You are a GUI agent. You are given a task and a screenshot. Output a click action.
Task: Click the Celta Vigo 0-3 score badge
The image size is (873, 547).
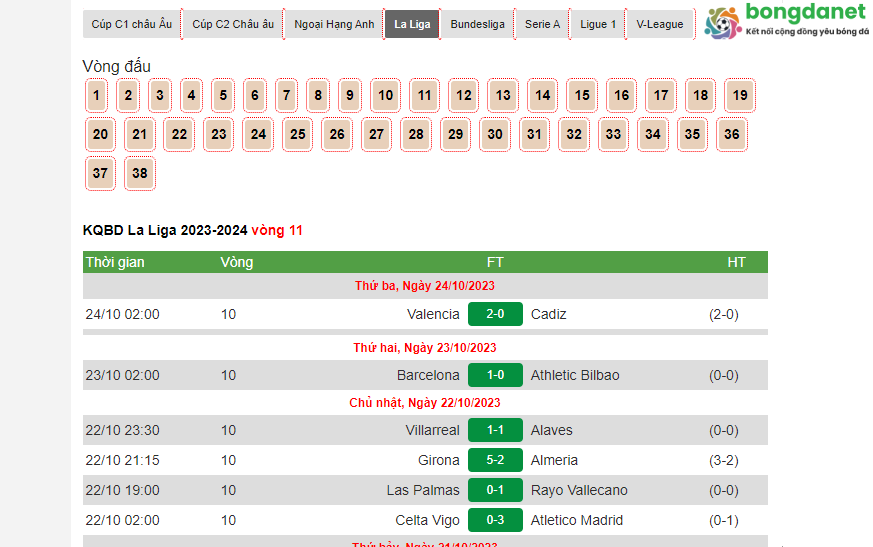(x=495, y=520)
